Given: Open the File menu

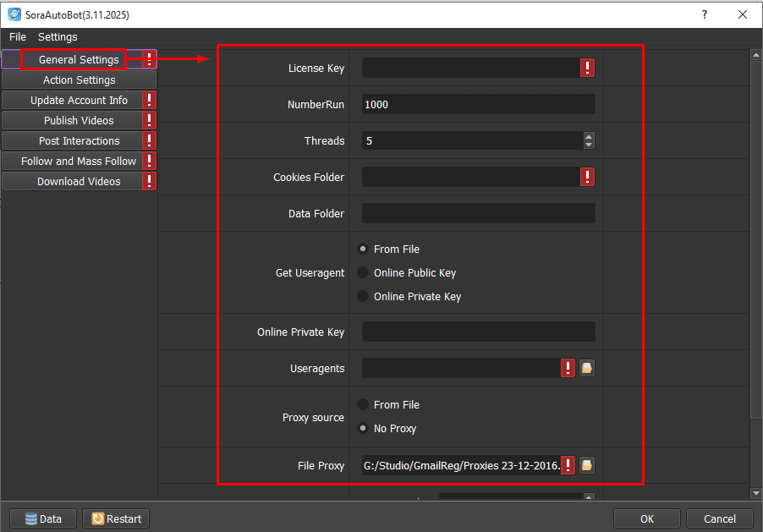Looking at the screenshot, I should 18,37.
